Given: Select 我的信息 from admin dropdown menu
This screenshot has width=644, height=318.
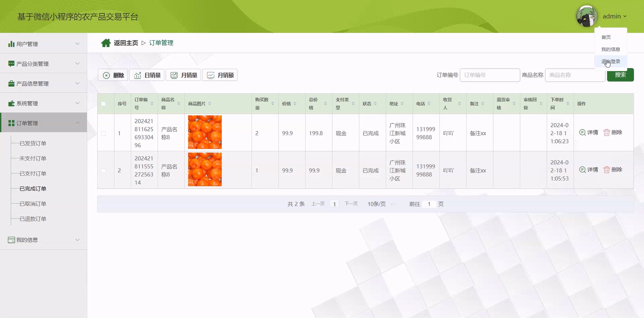Looking at the screenshot, I should [611, 49].
